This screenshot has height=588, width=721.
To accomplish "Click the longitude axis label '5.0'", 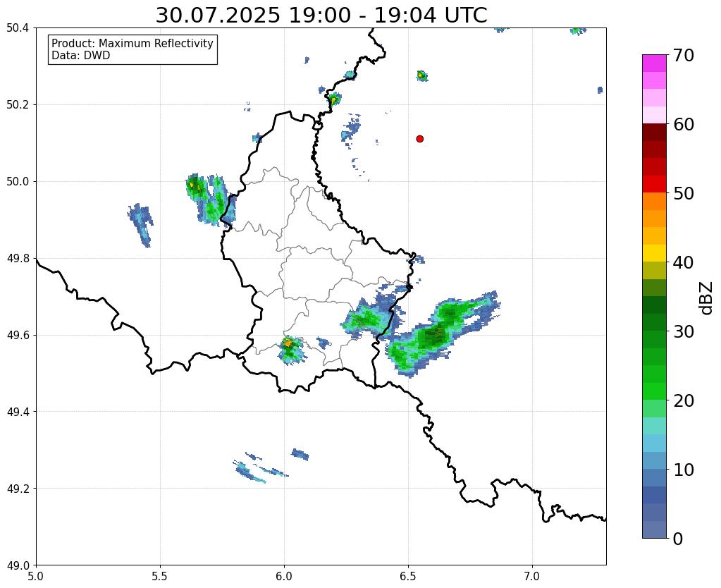I will [36, 576].
